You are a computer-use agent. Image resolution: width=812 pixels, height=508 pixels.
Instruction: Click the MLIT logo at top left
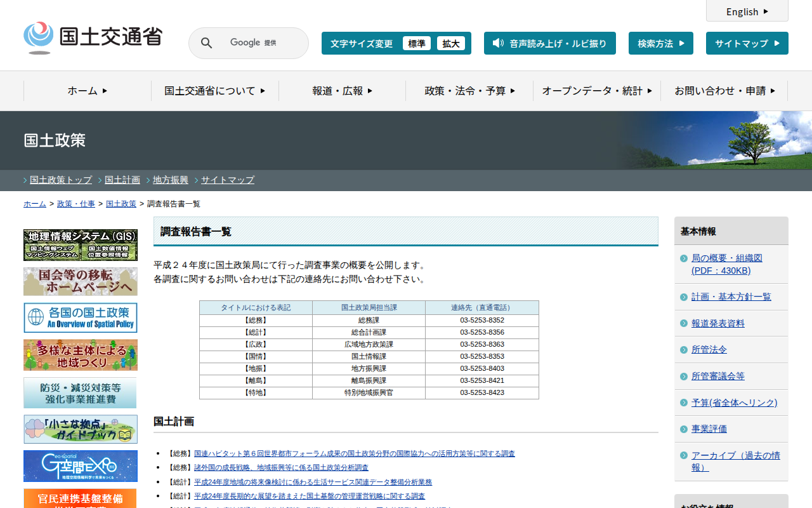[93, 37]
